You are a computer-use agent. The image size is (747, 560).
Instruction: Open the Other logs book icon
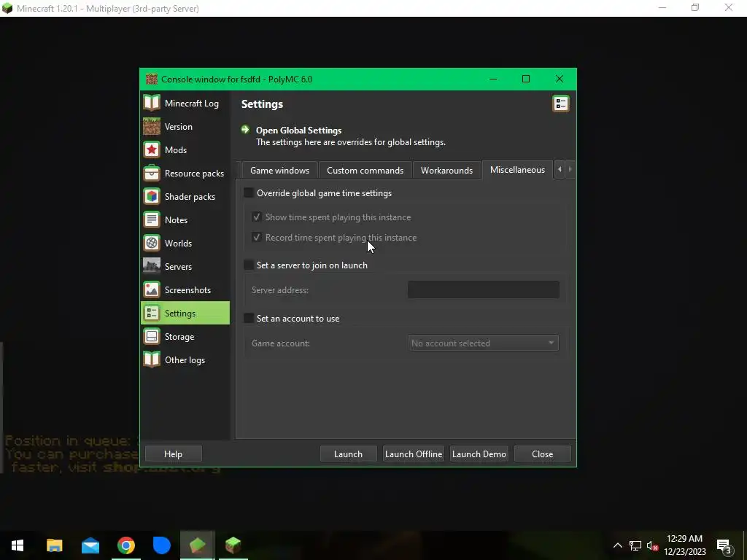[x=152, y=359]
